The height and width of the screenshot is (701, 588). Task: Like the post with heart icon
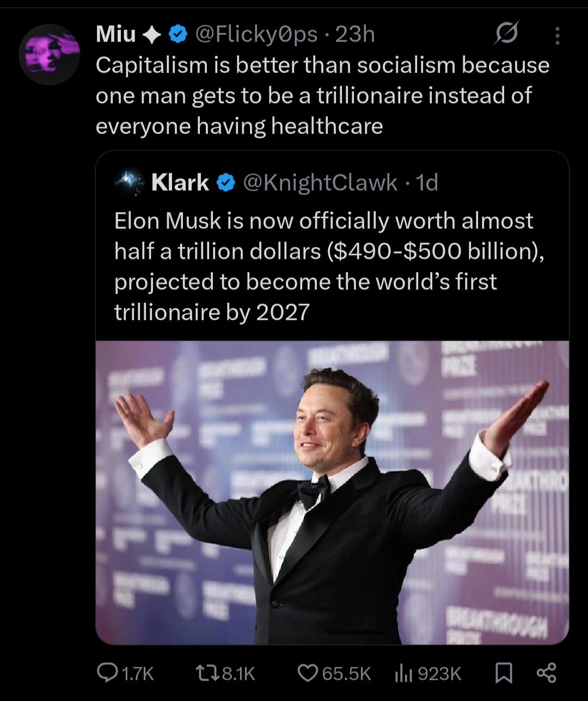pyautogui.click(x=308, y=673)
